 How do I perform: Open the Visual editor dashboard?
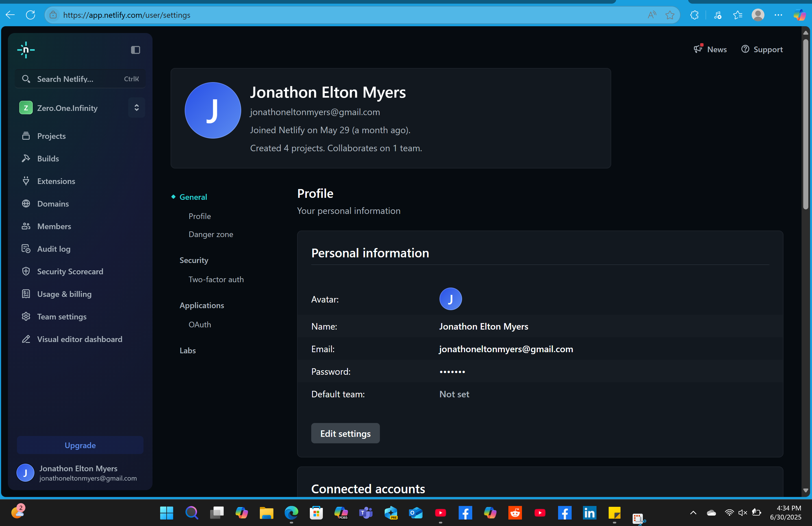click(79, 339)
